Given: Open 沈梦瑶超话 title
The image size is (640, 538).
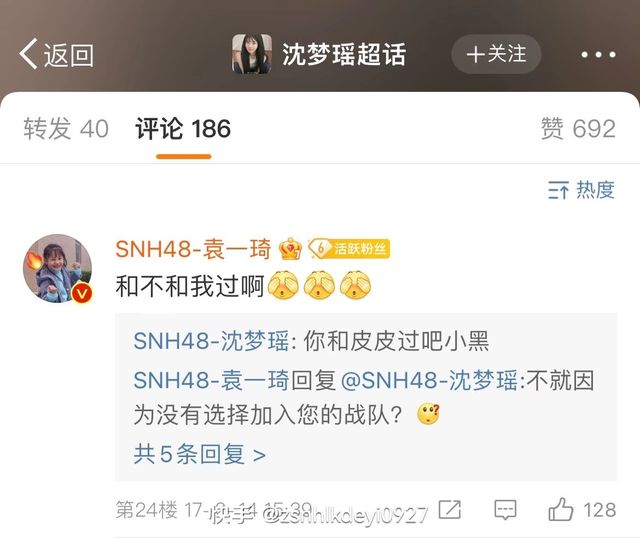Looking at the screenshot, I should 344,54.
